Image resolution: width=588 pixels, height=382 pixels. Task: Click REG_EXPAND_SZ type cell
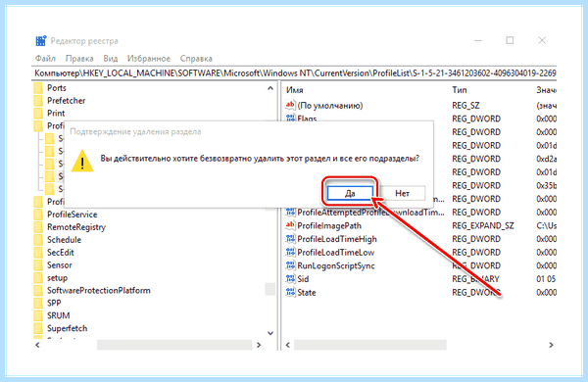point(483,225)
